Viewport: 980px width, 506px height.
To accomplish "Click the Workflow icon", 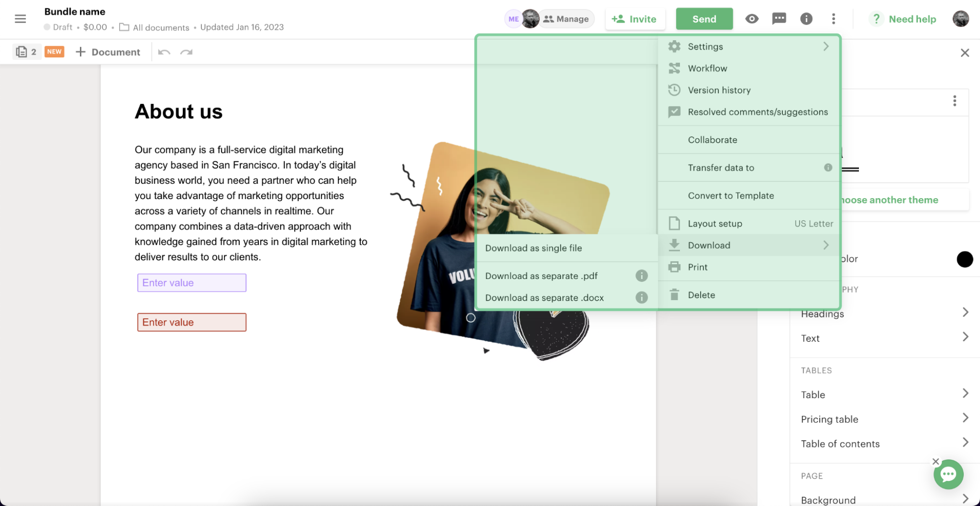I will (x=675, y=68).
